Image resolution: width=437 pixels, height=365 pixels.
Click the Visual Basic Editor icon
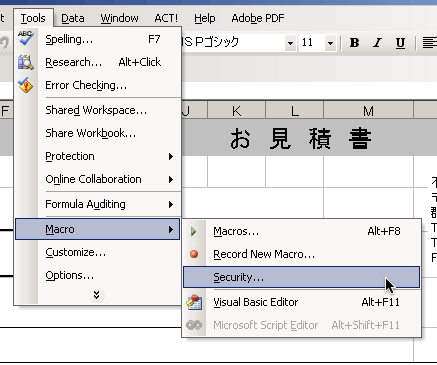coord(194,302)
